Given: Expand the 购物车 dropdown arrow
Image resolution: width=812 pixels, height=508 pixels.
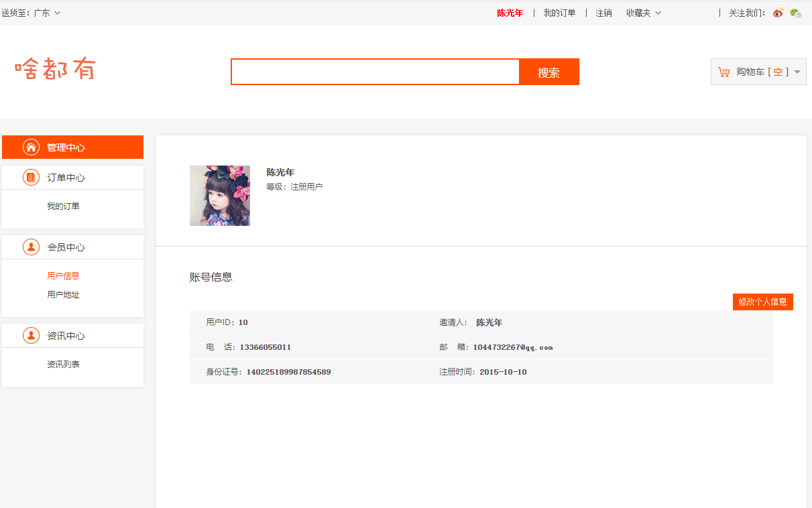Looking at the screenshot, I should [797, 72].
